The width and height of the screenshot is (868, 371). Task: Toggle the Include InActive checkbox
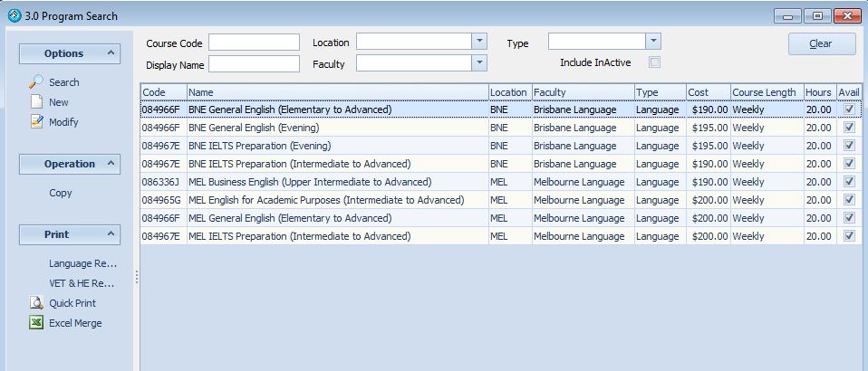coord(654,62)
